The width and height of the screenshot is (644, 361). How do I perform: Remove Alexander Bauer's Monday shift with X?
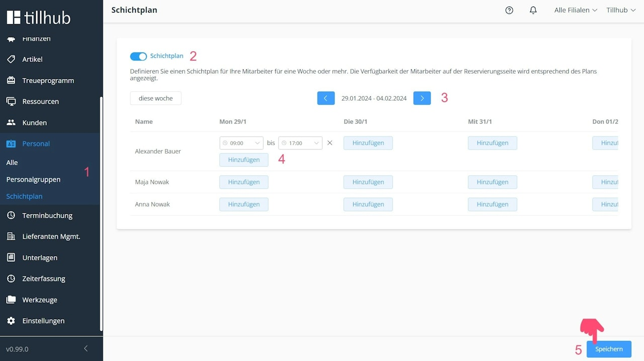[x=330, y=143]
